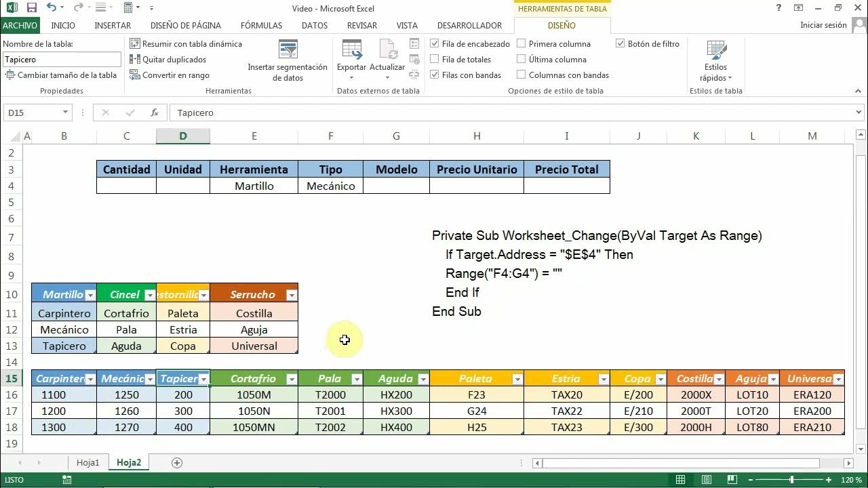Open the Cincel column filter dropdown
The width and height of the screenshot is (868, 488).
[149, 295]
